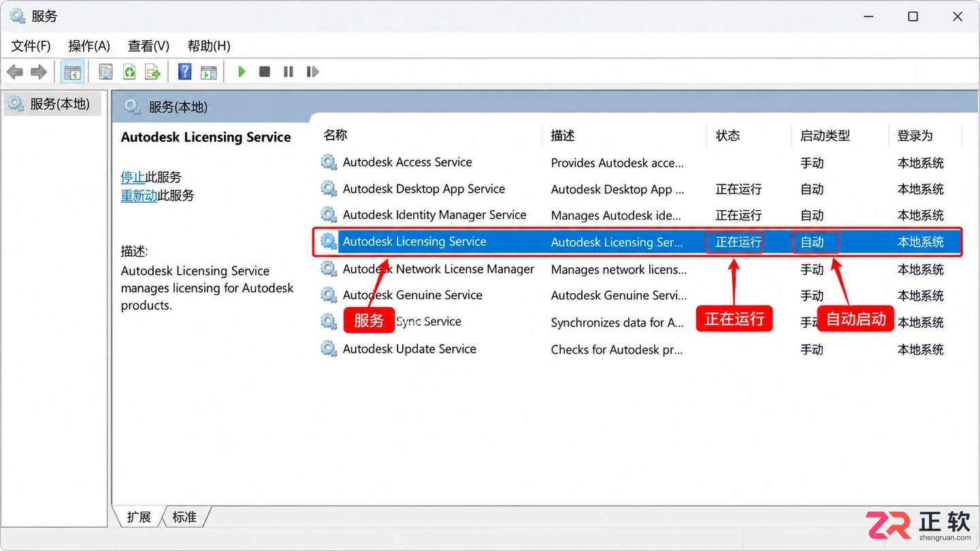Open the blue Help question-mark icon

[184, 71]
